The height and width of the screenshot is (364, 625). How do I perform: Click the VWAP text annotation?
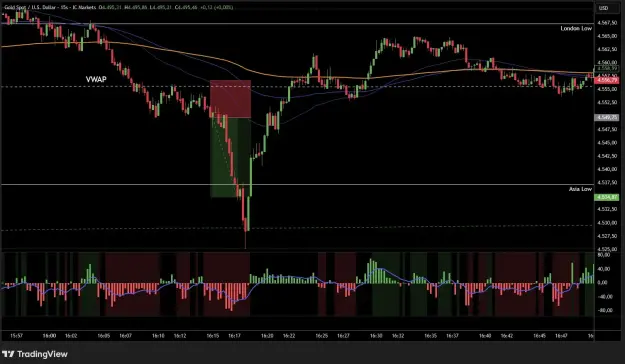click(96, 79)
